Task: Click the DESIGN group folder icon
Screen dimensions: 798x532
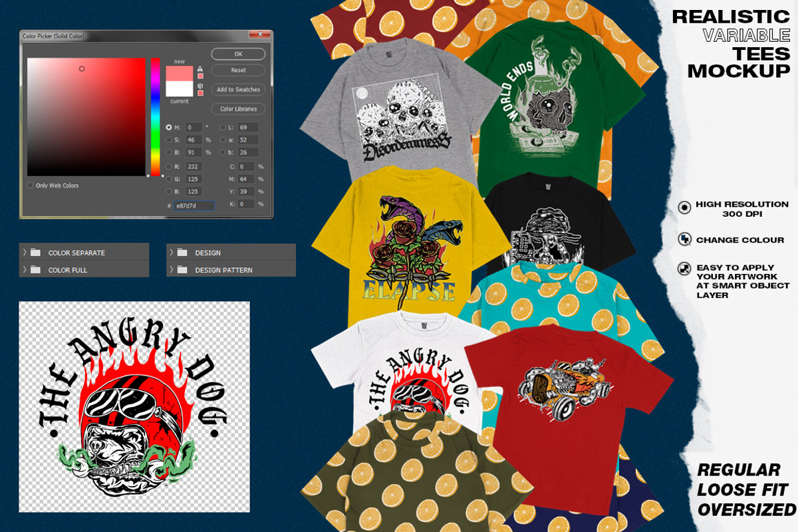Action: pos(182,253)
